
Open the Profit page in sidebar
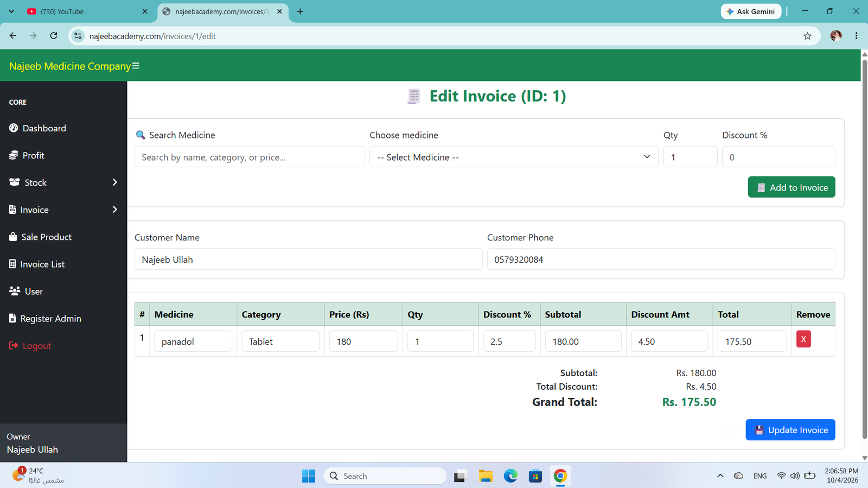27,155
